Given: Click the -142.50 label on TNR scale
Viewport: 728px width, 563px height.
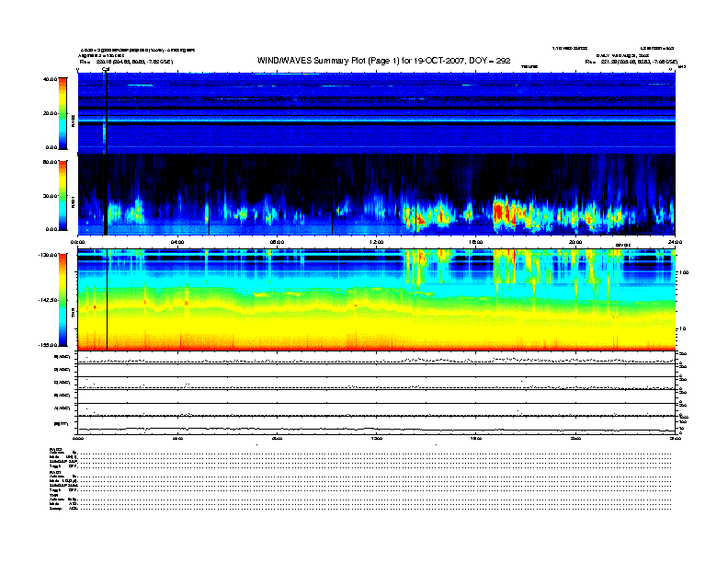Looking at the screenshot, I should pyautogui.click(x=48, y=300).
